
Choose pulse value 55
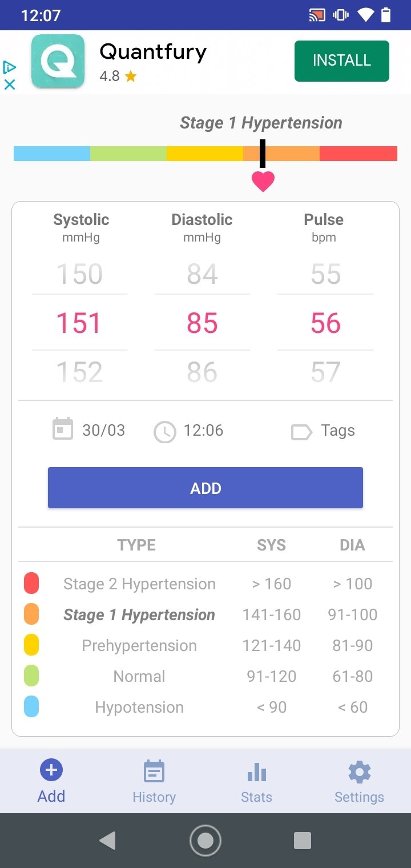click(325, 275)
